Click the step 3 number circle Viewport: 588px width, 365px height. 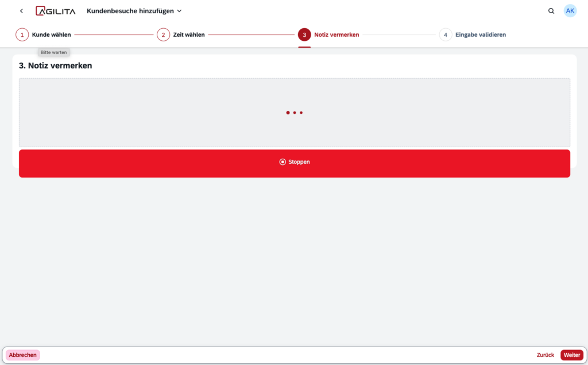point(304,34)
